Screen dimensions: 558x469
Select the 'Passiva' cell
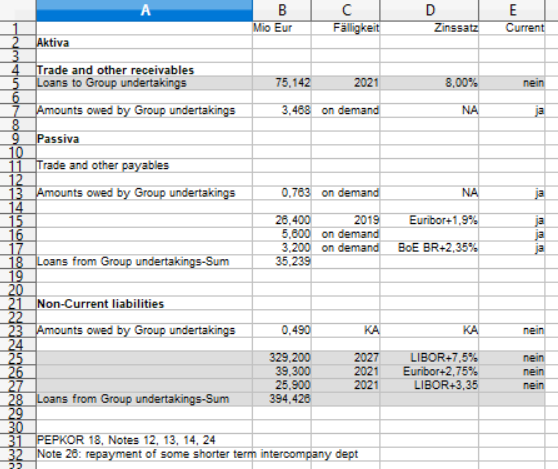[144, 138]
